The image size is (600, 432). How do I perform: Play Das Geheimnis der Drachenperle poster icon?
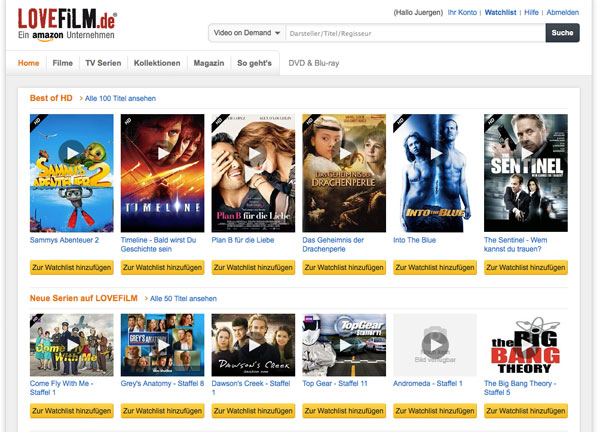[x=344, y=153]
